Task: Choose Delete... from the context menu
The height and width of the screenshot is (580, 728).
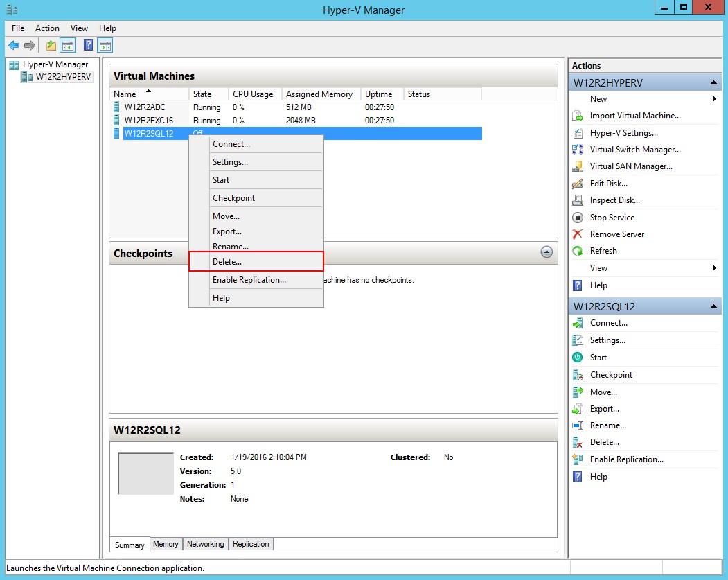Action: coord(256,261)
